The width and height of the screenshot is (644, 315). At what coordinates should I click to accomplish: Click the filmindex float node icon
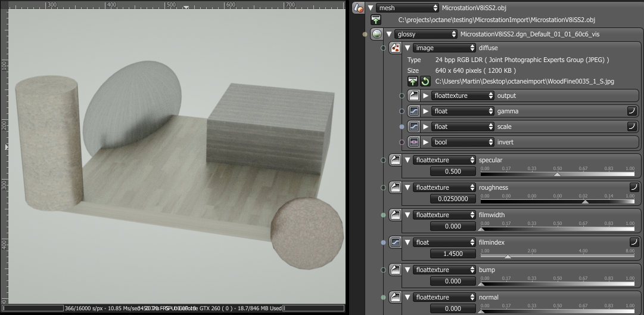coord(396,242)
